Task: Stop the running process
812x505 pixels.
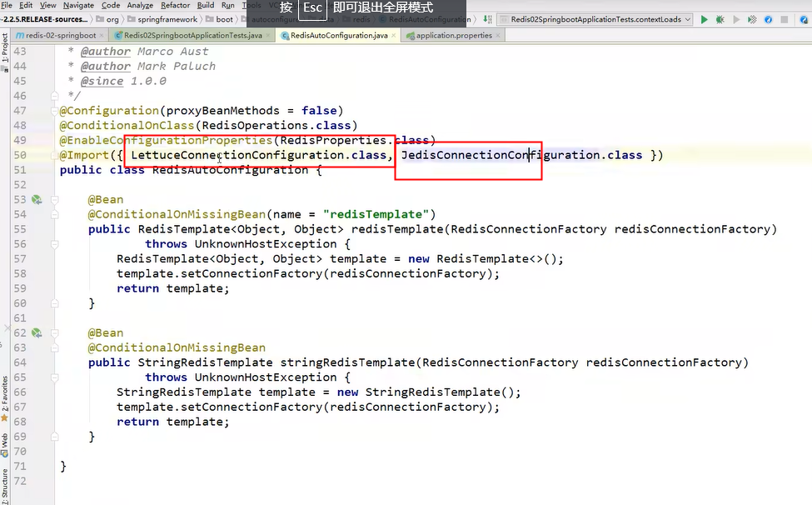Action: click(x=785, y=20)
